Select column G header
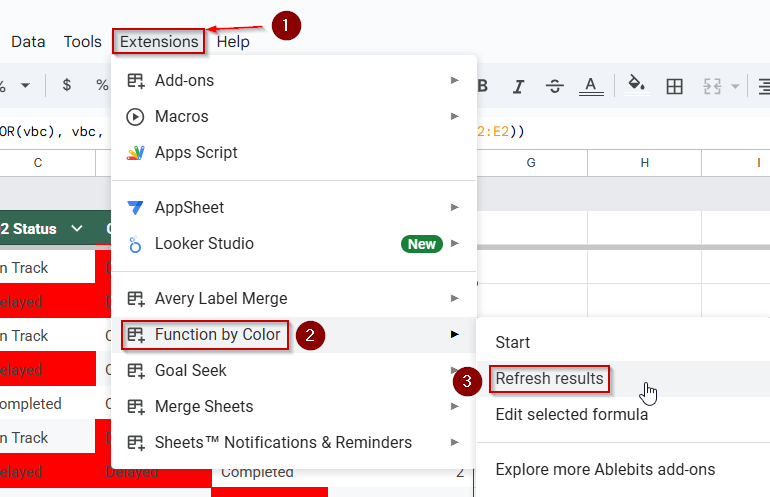 pyautogui.click(x=531, y=163)
